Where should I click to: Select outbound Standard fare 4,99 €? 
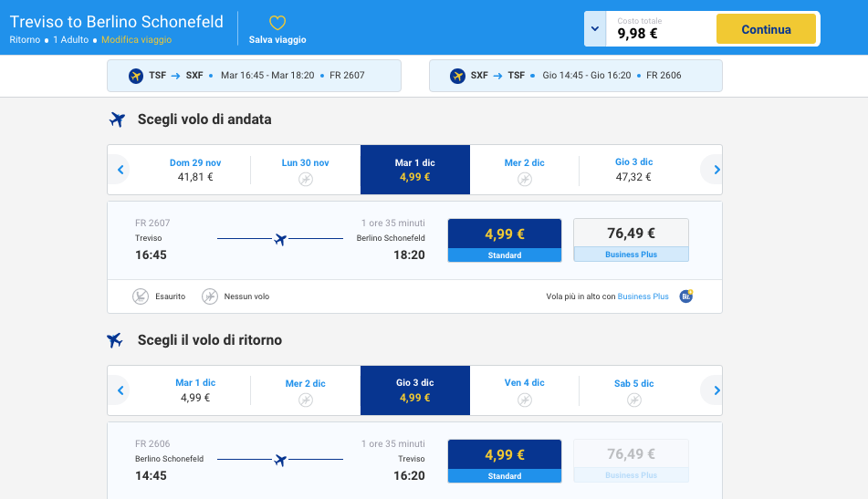[504, 240]
